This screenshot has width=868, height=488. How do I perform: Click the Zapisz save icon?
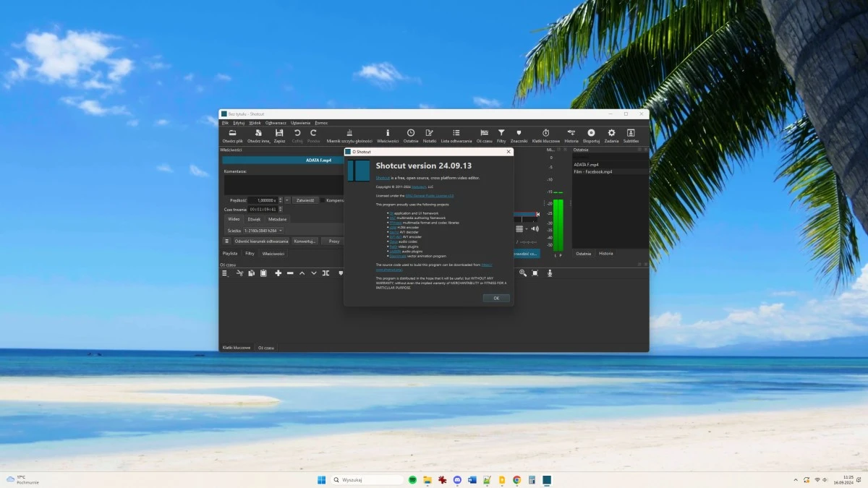[279, 134]
